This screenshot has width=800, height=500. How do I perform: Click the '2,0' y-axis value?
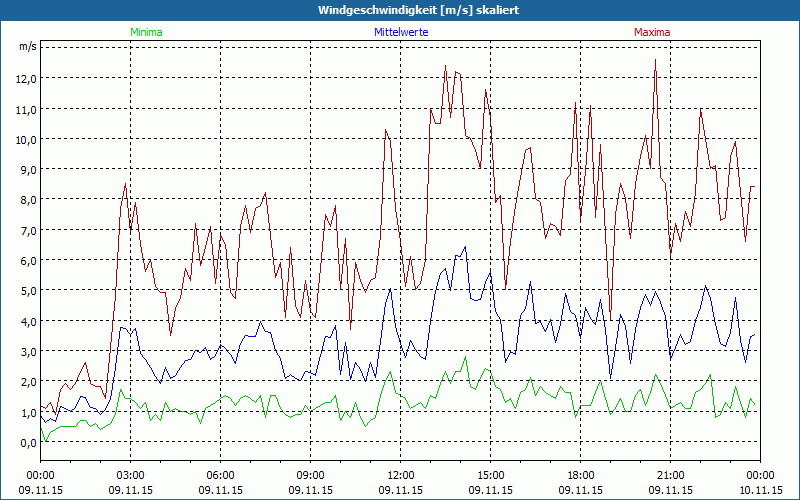point(29,382)
